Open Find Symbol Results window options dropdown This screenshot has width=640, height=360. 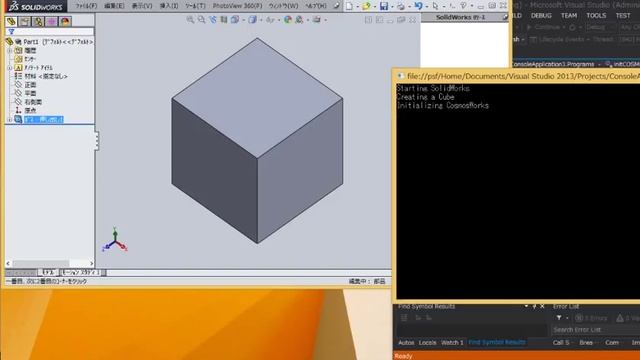[x=526, y=306]
